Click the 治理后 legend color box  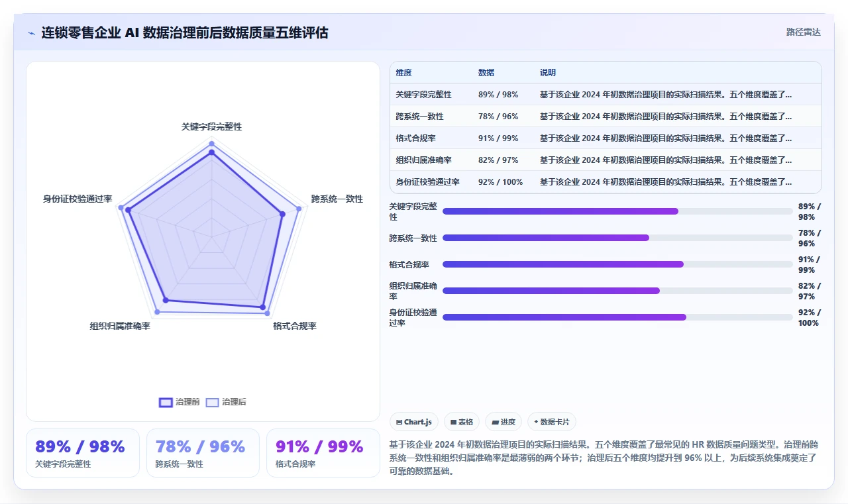click(x=212, y=402)
